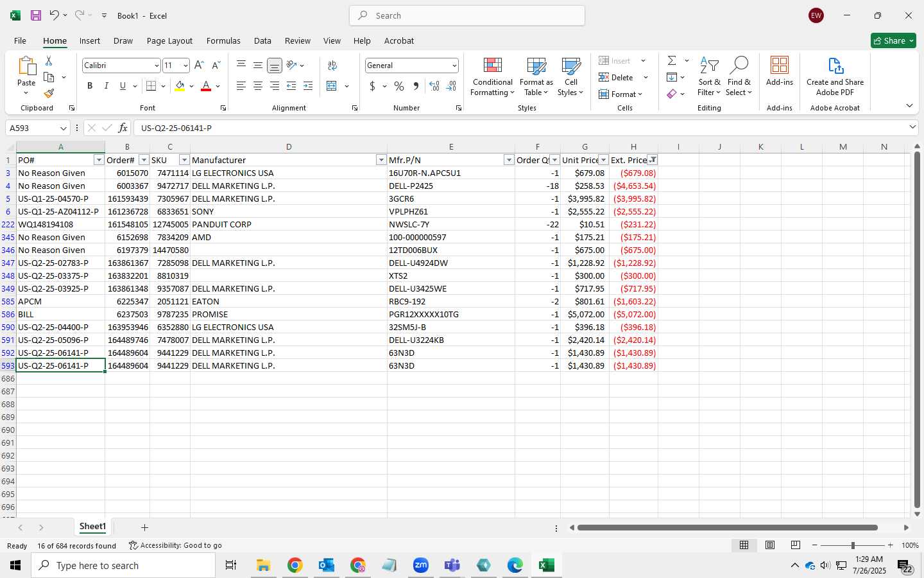This screenshot has width=924, height=578.
Task: Switch to Page Break Preview icon
Action: [796, 545]
